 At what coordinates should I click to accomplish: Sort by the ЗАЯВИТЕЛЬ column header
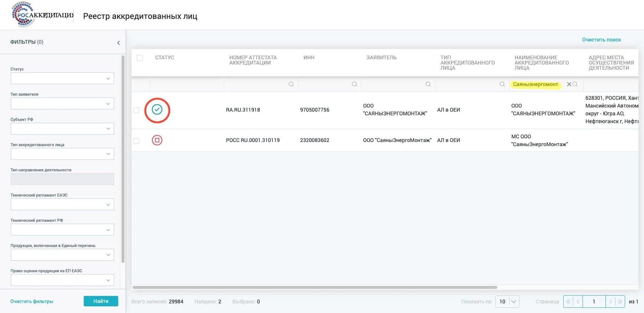[x=381, y=57]
